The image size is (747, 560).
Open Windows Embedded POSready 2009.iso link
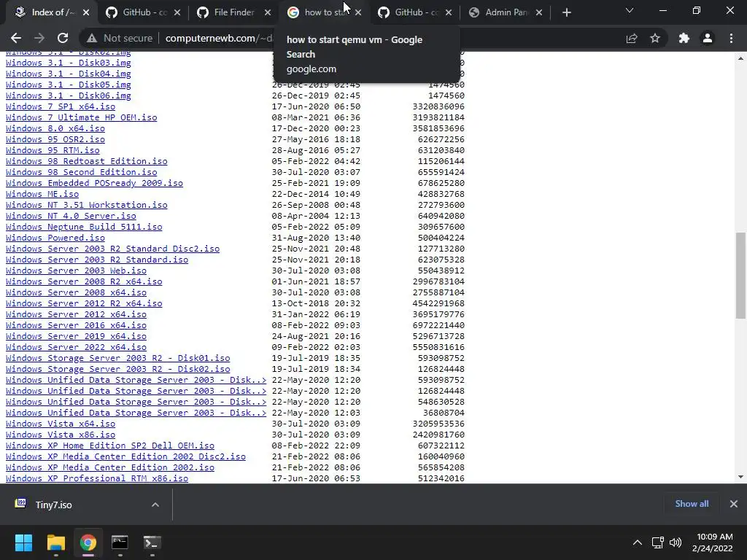[x=94, y=183]
